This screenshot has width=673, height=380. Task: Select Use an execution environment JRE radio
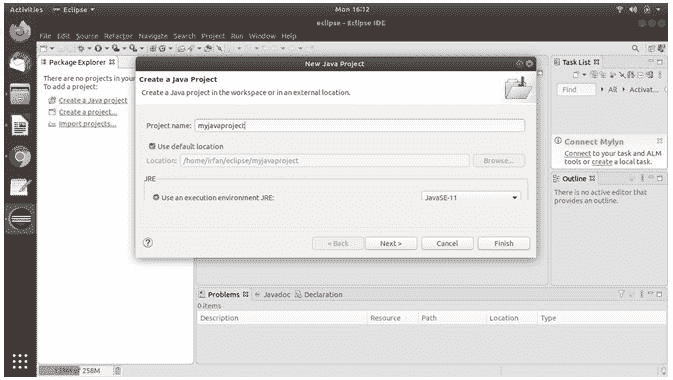[x=156, y=198]
